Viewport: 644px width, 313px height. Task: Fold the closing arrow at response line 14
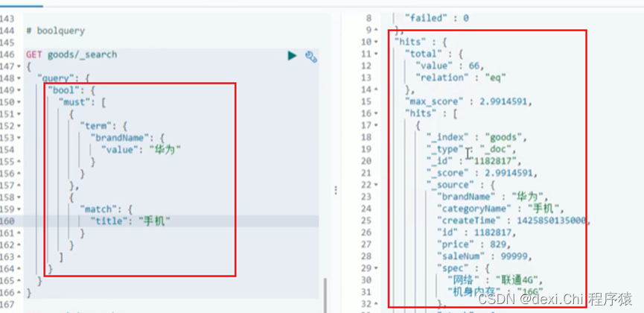pyautogui.click(x=376, y=89)
